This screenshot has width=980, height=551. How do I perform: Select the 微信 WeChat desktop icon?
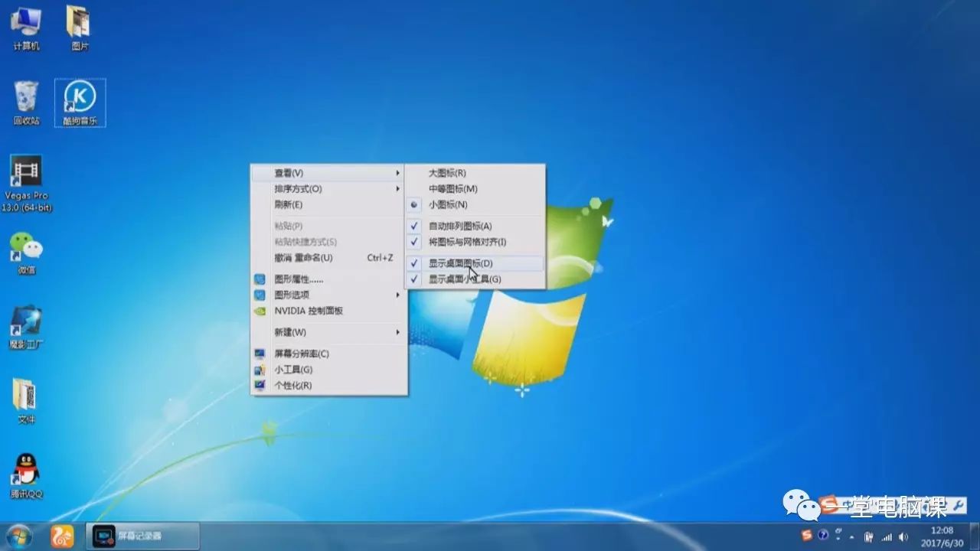26,253
